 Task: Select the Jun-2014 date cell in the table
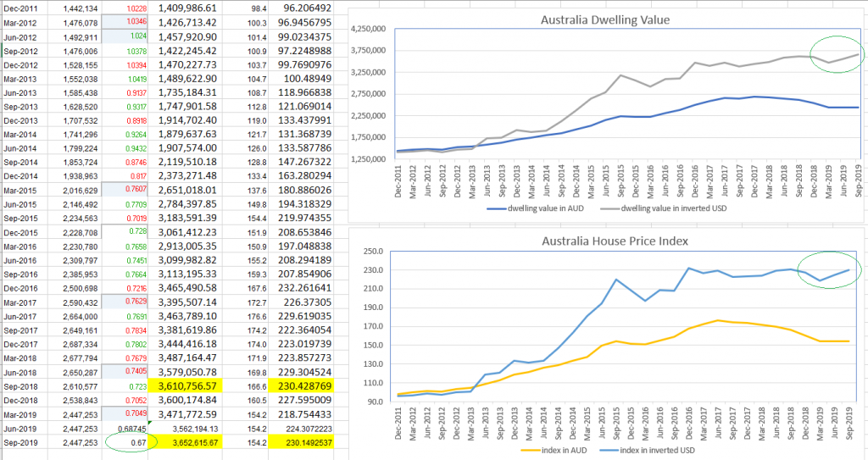coord(20,148)
